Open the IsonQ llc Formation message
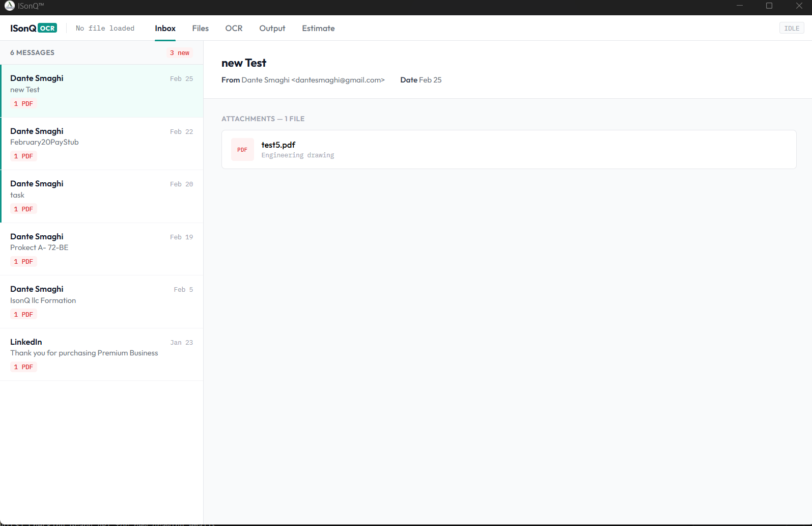The height and width of the screenshot is (526, 812). point(102,302)
